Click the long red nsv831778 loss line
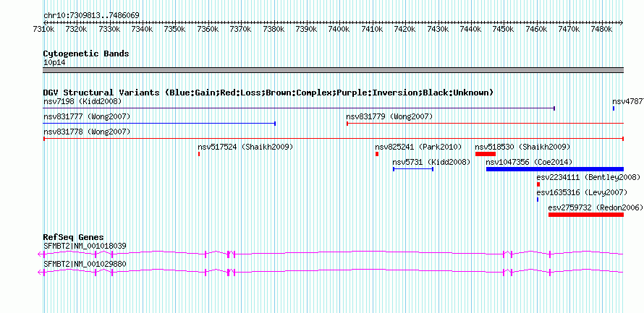Screen dimensions: 644x313 pos(334,139)
